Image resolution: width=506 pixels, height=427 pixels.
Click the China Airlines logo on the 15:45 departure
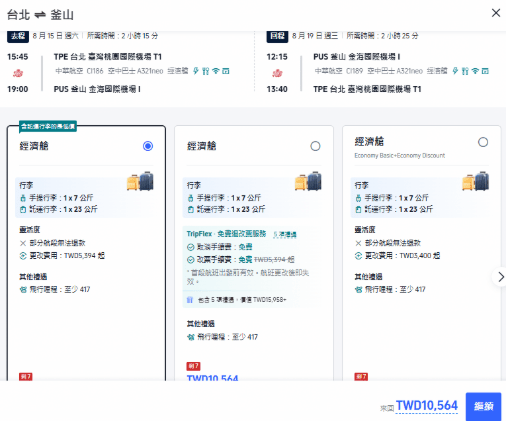click(18, 73)
